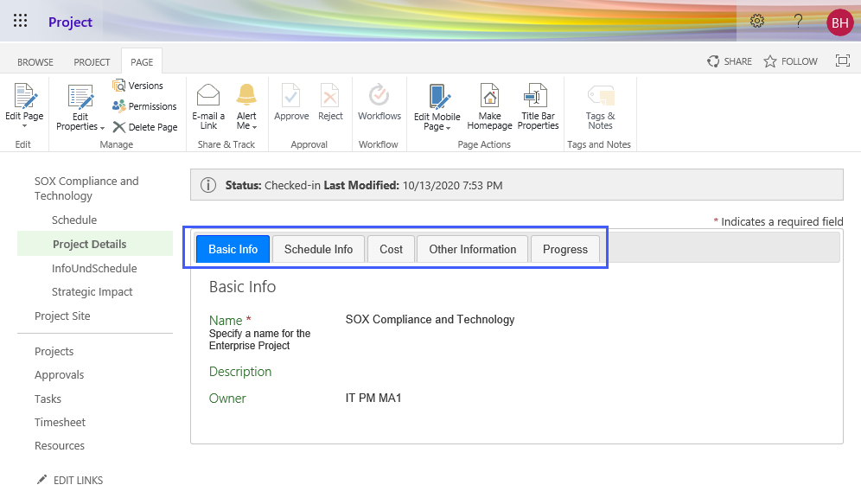The image size is (861, 504).
Task: Open the app launcher waffle icon
Action: pos(20,22)
